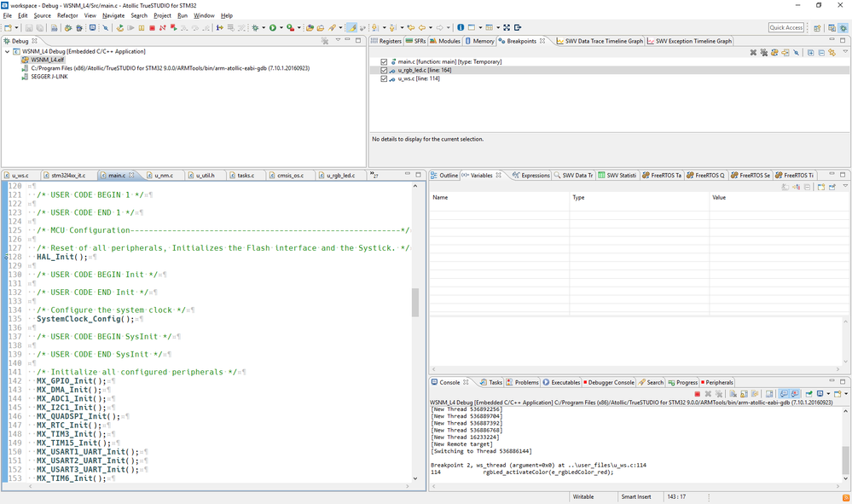The width and height of the screenshot is (852, 504).
Task: Click the Go to File for Breakpoint icon
Action: (785, 53)
